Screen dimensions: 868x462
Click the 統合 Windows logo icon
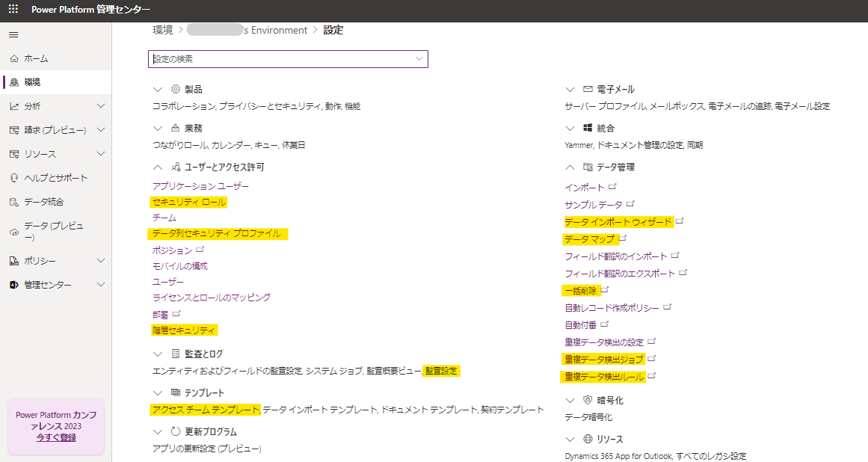tap(588, 128)
